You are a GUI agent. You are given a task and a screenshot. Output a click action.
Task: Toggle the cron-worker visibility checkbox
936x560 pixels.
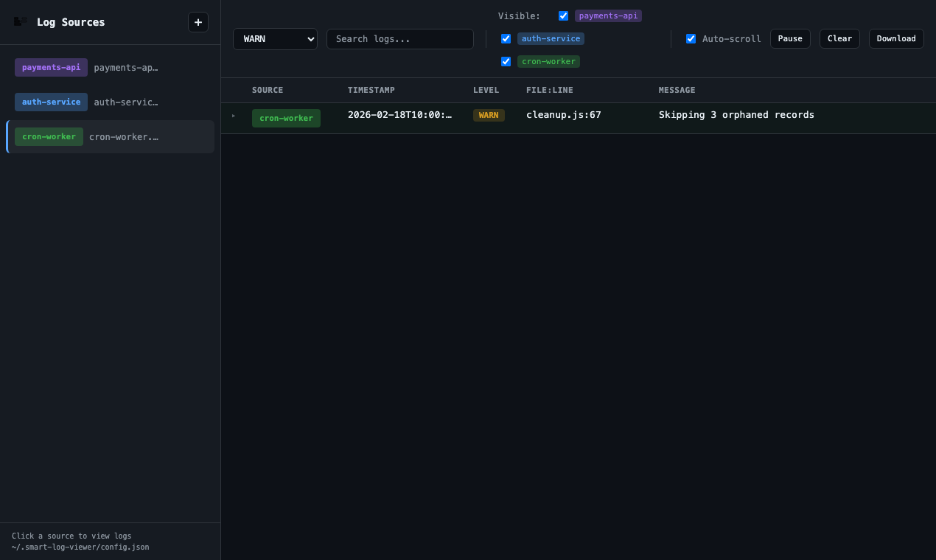pyautogui.click(x=506, y=61)
